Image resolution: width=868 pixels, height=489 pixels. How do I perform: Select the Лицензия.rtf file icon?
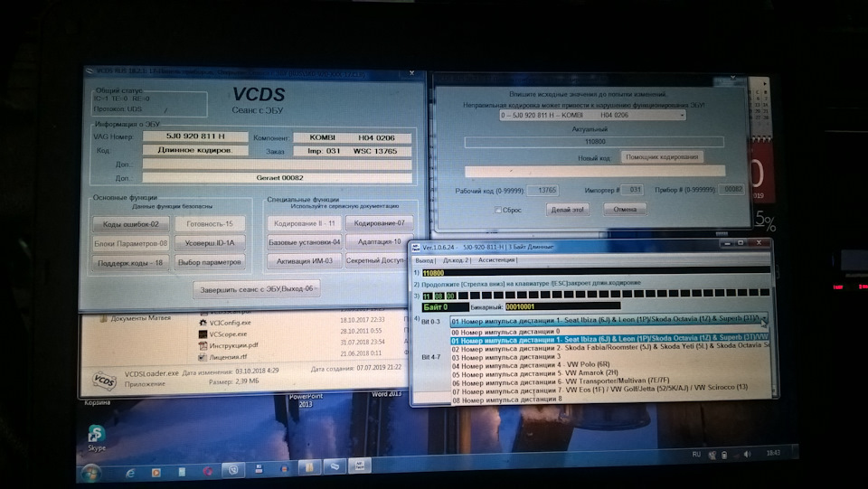[x=203, y=357]
